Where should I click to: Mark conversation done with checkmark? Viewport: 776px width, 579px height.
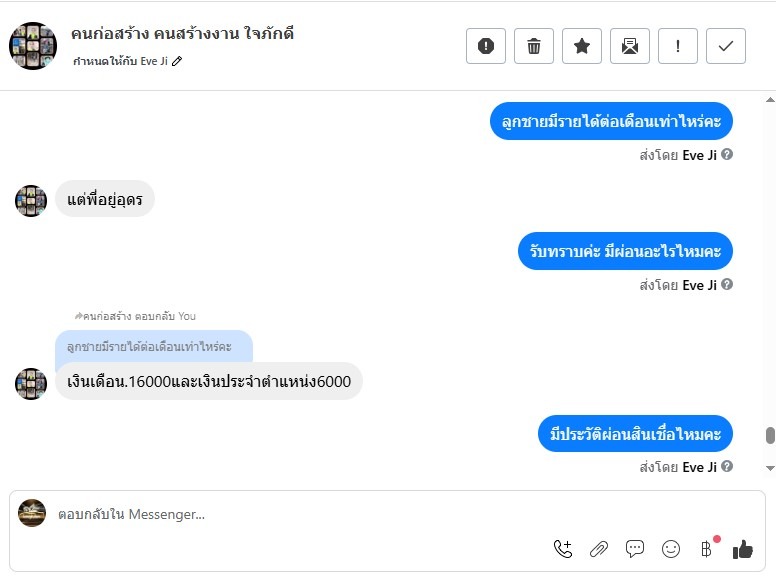click(726, 46)
